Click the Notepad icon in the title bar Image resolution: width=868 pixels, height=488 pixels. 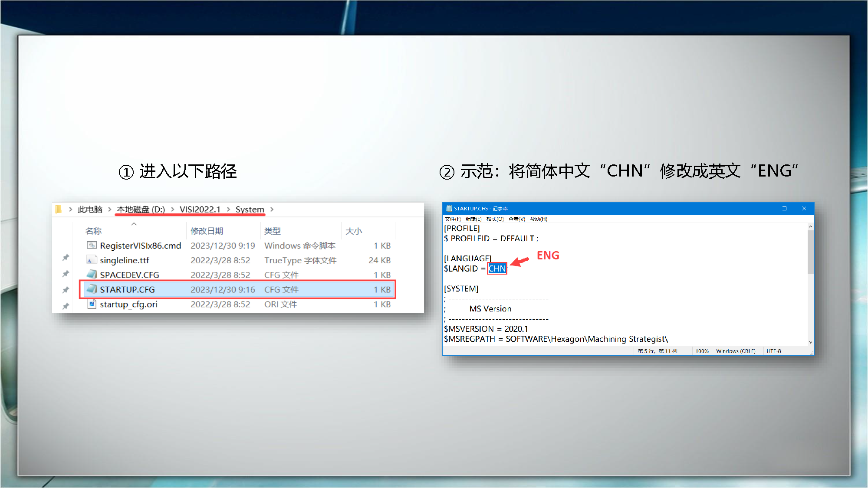pos(449,209)
